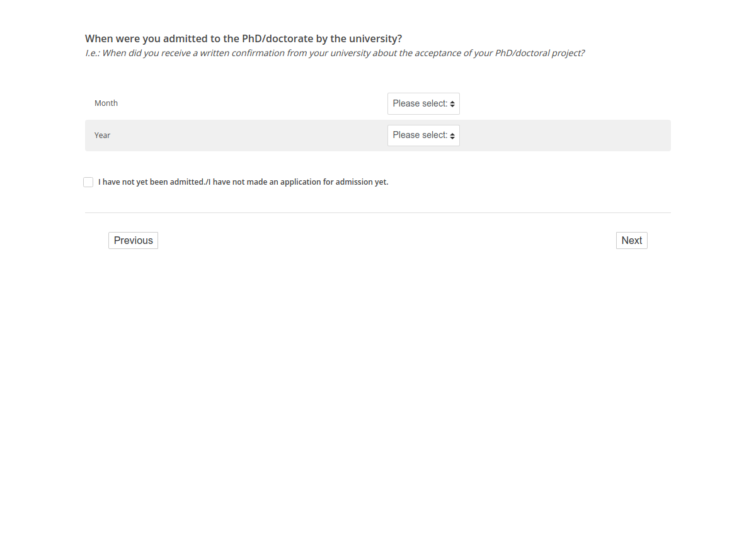Screen dimensions: 756x556
Task: Go to the Previous page
Action: (x=133, y=241)
